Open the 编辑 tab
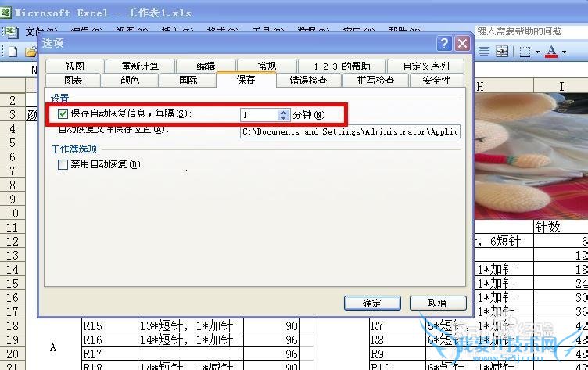The height and width of the screenshot is (370, 588). click(206, 66)
